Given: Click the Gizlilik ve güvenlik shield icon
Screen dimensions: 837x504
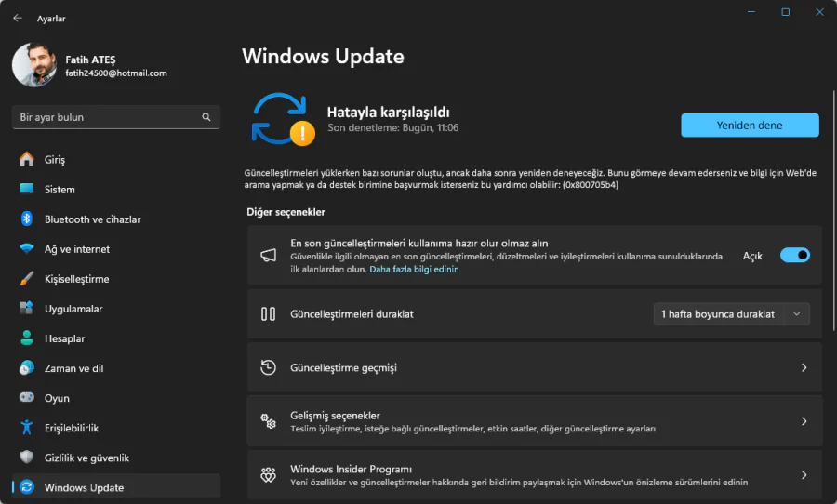Looking at the screenshot, I should (27, 457).
